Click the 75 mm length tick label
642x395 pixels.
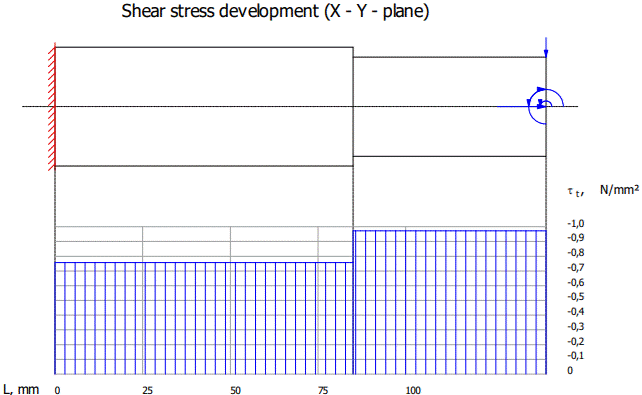(x=323, y=390)
